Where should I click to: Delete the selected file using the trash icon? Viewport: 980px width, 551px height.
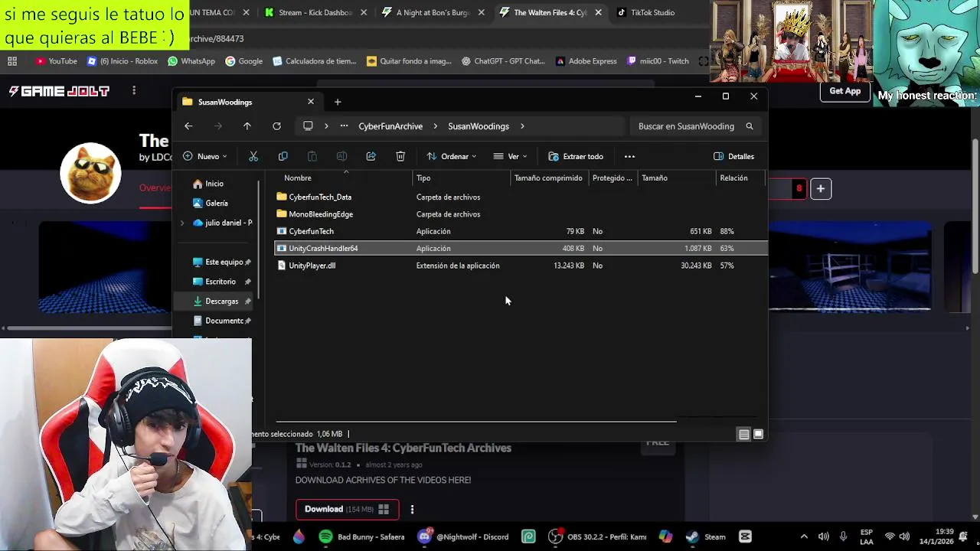coord(400,156)
